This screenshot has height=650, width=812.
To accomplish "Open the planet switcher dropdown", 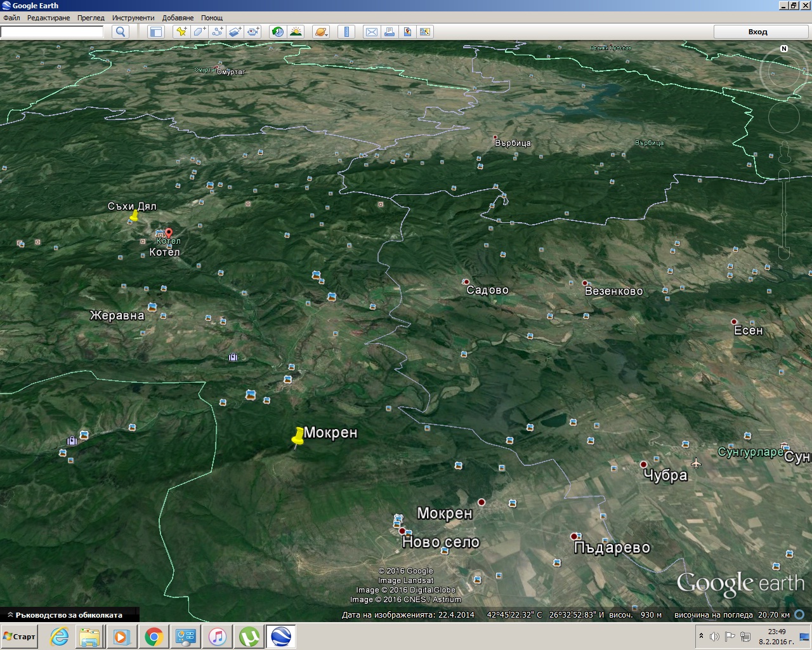I will click(x=321, y=32).
